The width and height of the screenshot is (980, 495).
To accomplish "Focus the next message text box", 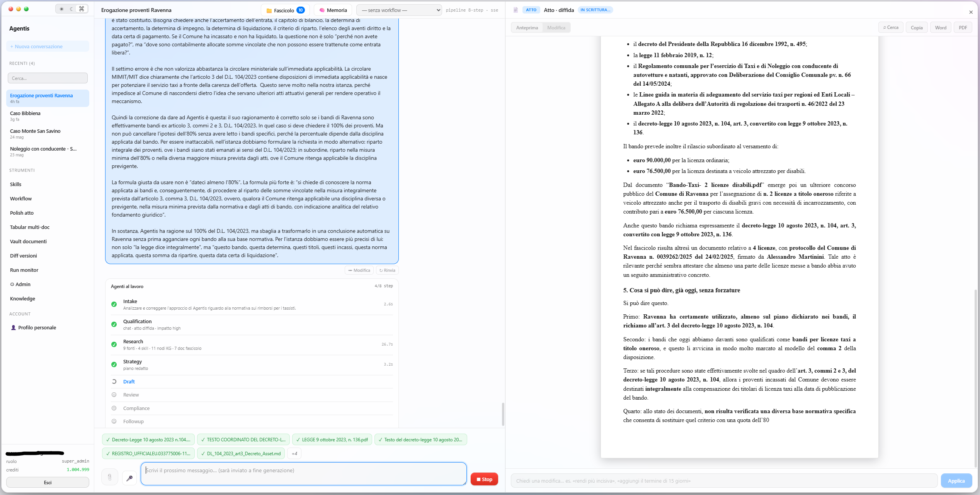I will click(303, 474).
